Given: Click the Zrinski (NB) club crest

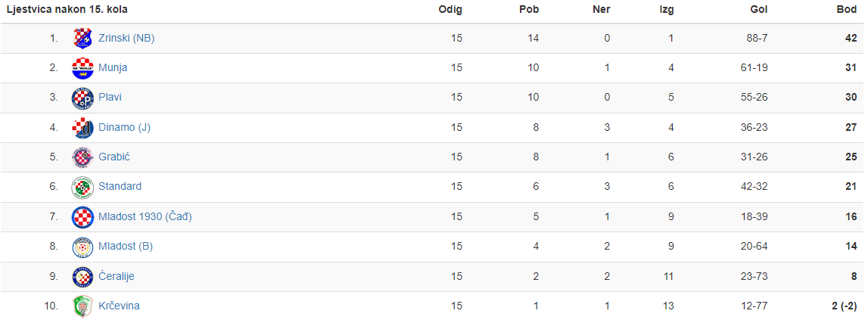Looking at the screenshot, I should point(82,38).
